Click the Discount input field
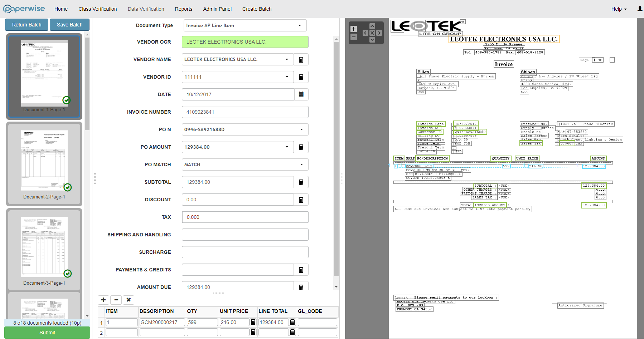This screenshot has height=339, width=644. tap(238, 200)
